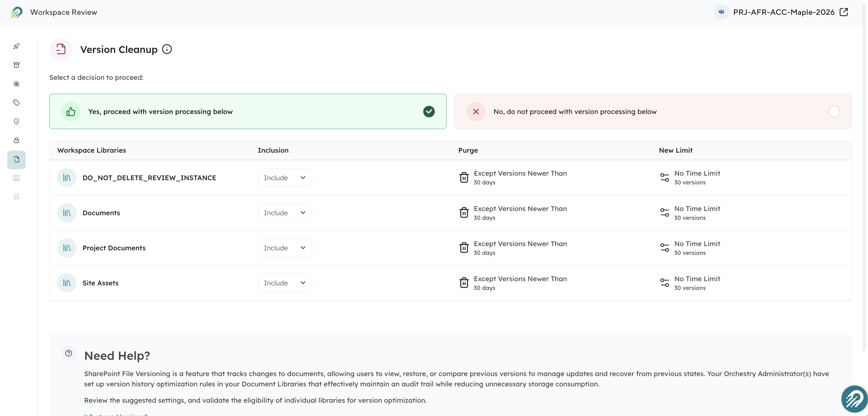Open the tag section in the sidebar
This screenshot has width=868, height=416.
pyautogui.click(x=16, y=103)
